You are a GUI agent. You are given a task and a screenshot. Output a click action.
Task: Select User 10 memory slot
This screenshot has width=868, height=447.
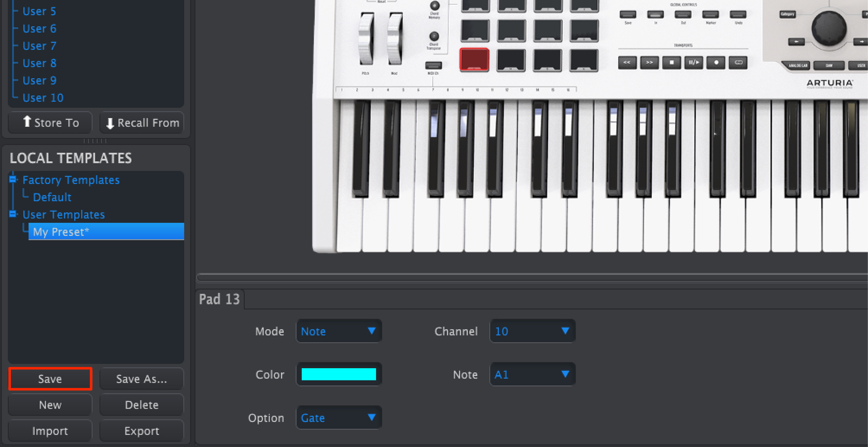(x=43, y=97)
